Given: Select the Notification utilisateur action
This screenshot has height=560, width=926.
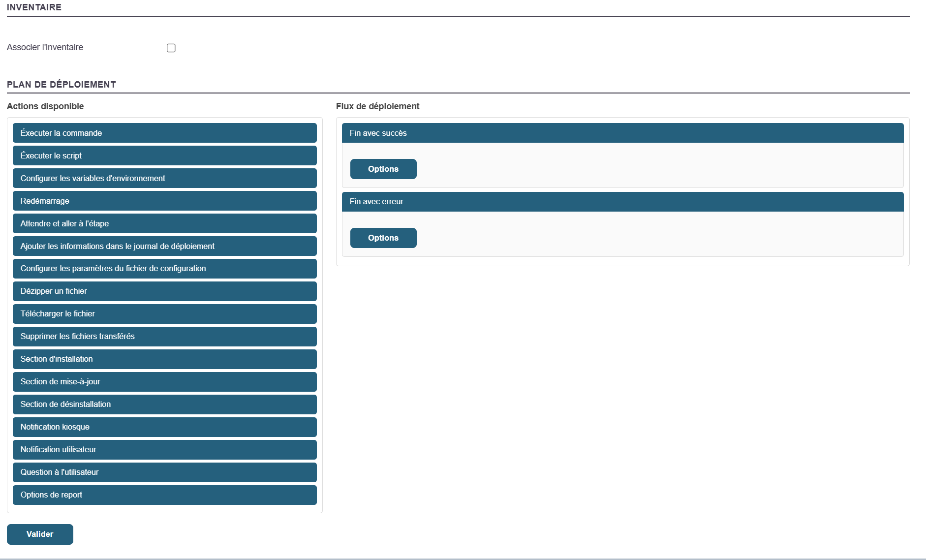Looking at the screenshot, I should (164, 450).
